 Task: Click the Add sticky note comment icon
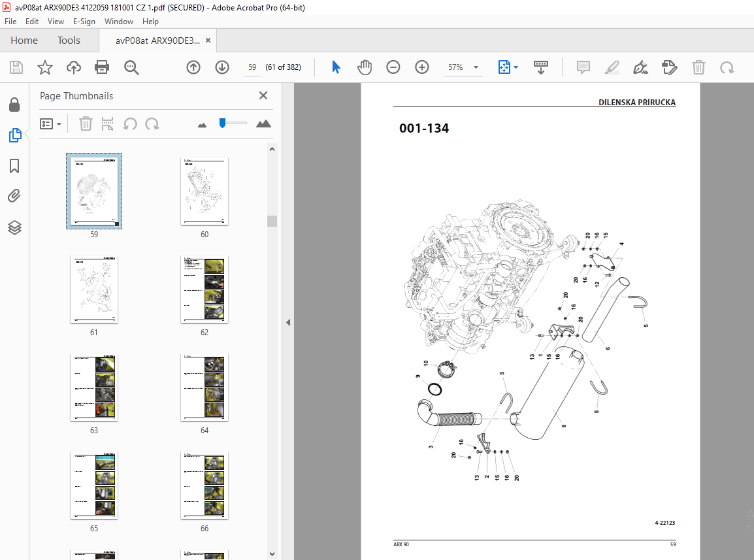[583, 67]
